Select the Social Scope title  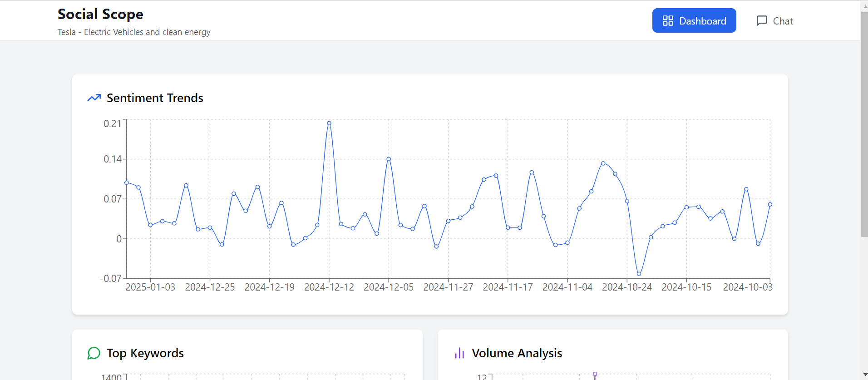point(100,14)
